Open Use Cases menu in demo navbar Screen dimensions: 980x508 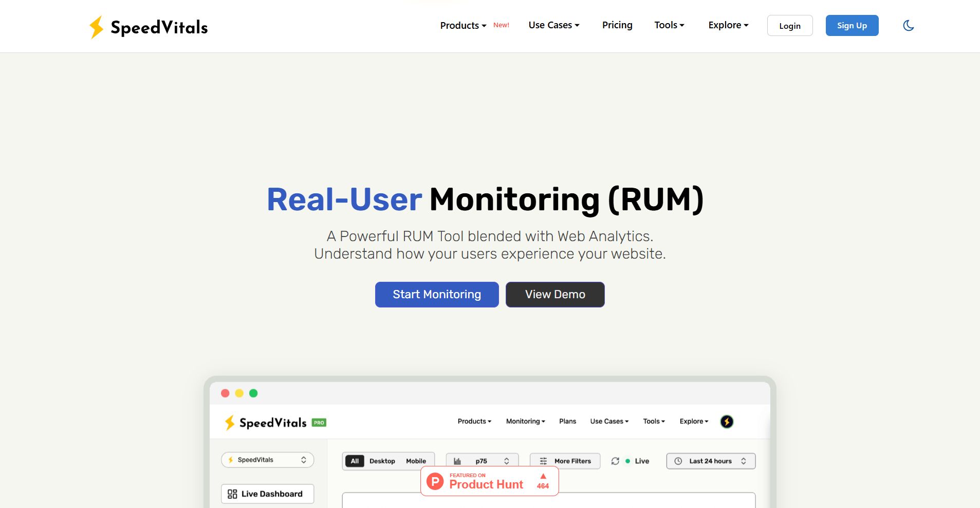point(609,421)
